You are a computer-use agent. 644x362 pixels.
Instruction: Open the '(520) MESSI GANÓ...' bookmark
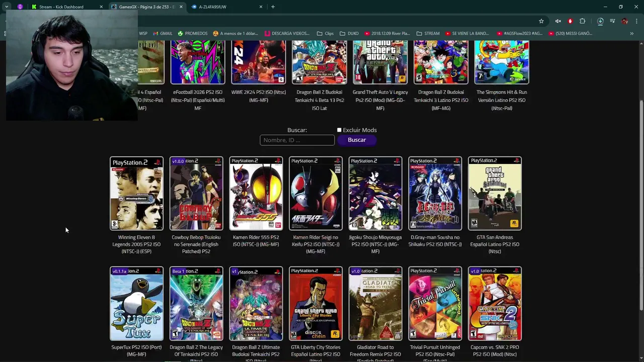tap(570, 34)
